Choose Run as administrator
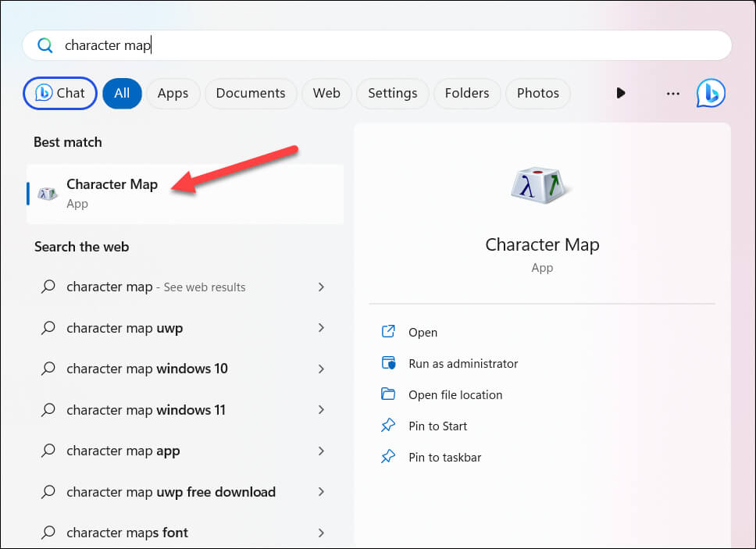This screenshot has height=549, width=756. pos(463,364)
